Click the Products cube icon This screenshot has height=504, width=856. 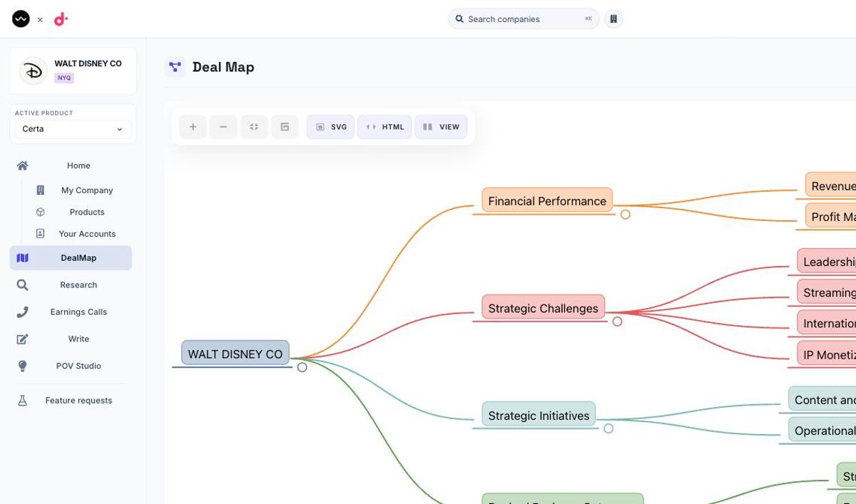tap(40, 212)
